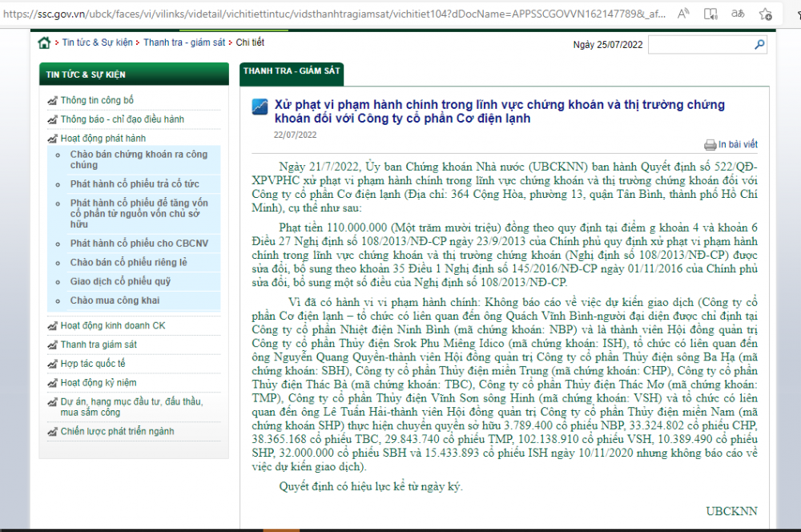Image resolution: width=801 pixels, height=532 pixels.
Task: Open the browser Read Aloud icon
Action: 683,14
